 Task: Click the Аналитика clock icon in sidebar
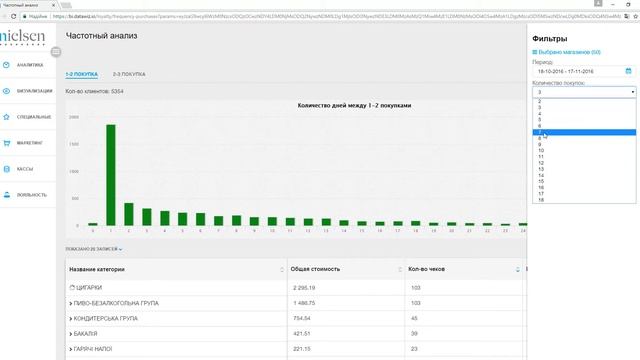coord(6,65)
